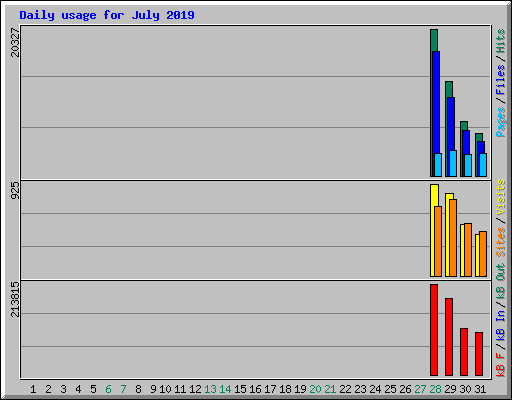Click the red kB F bar for day 30

tap(464, 352)
